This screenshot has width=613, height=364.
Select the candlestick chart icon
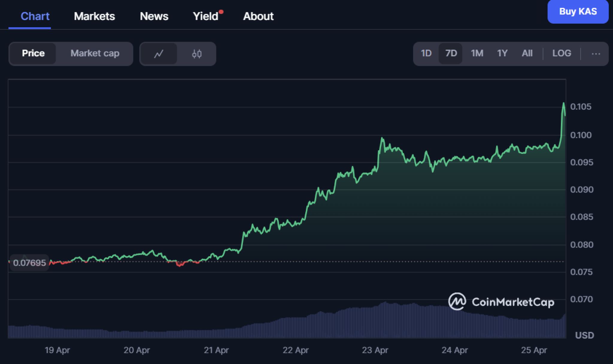[197, 54]
